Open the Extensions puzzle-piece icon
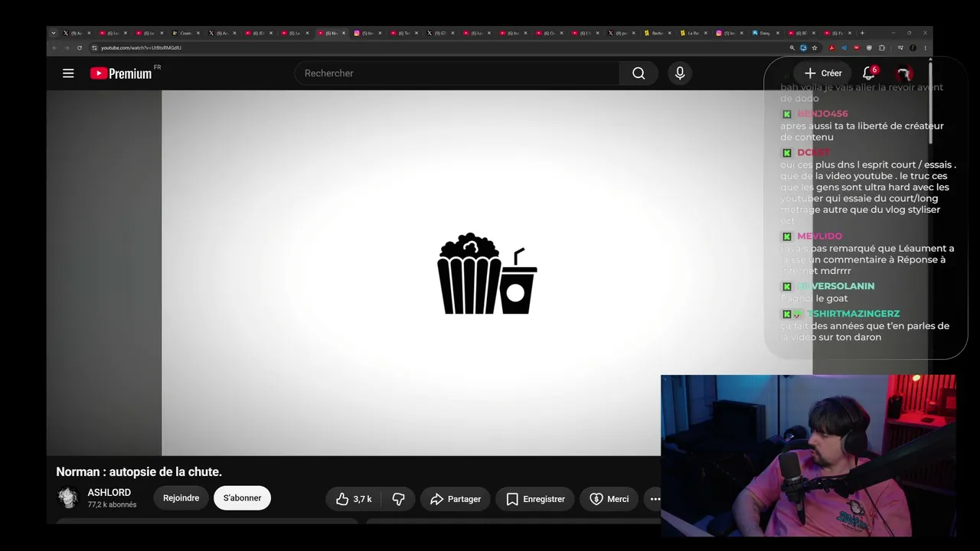This screenshot has height=551, width=980. pos(881,47)
